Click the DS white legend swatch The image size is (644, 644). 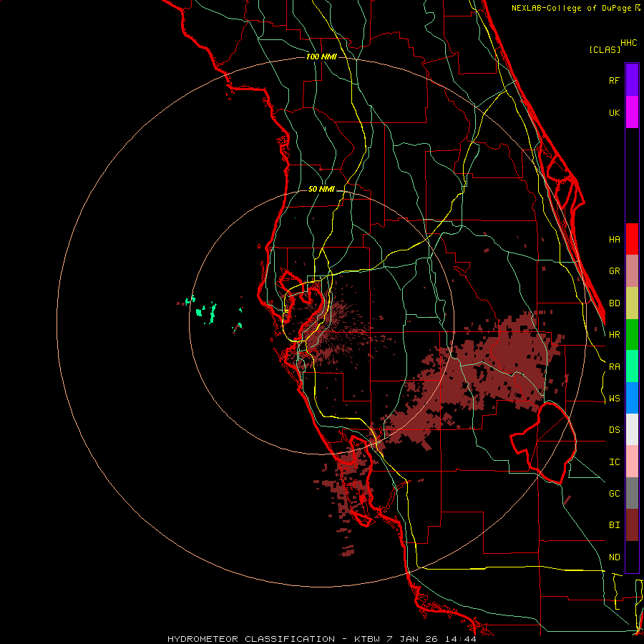pyautogui.click(x=632, y=429)
